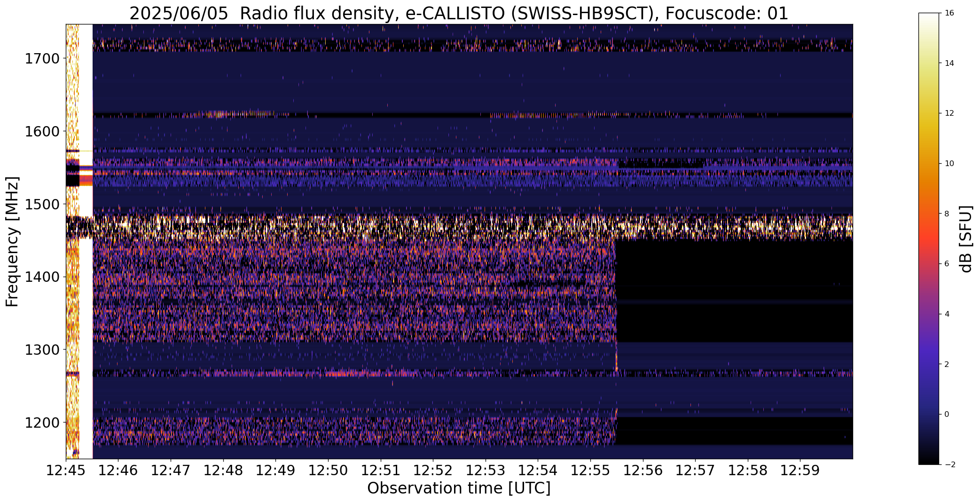The height and width of the screenshot is (502, 980).
Task: Click the 12:45 time tick label
Action: click(x=66, y=470)
